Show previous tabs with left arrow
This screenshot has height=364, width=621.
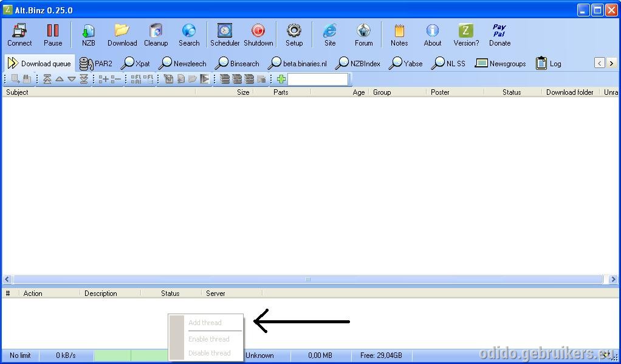600,63
